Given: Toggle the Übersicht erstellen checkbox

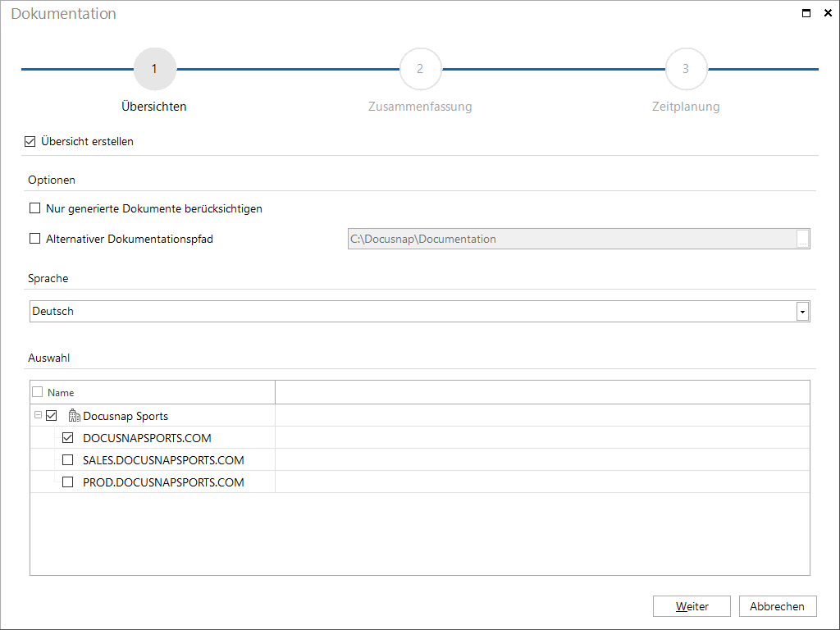Looking at the screenshot, I should point(30,141).
